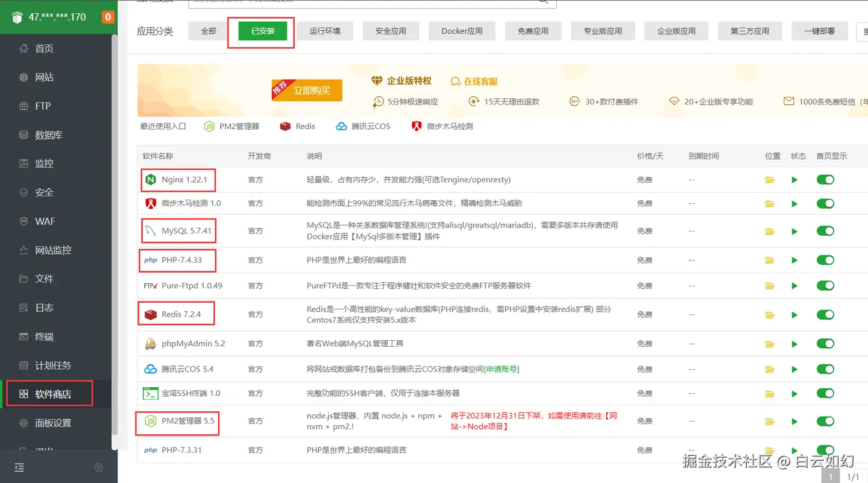This screenshot has width=868, height=483.
Task: Select the 一键部署 category tab
Action: pyautogui.click(x=820, y=31)
